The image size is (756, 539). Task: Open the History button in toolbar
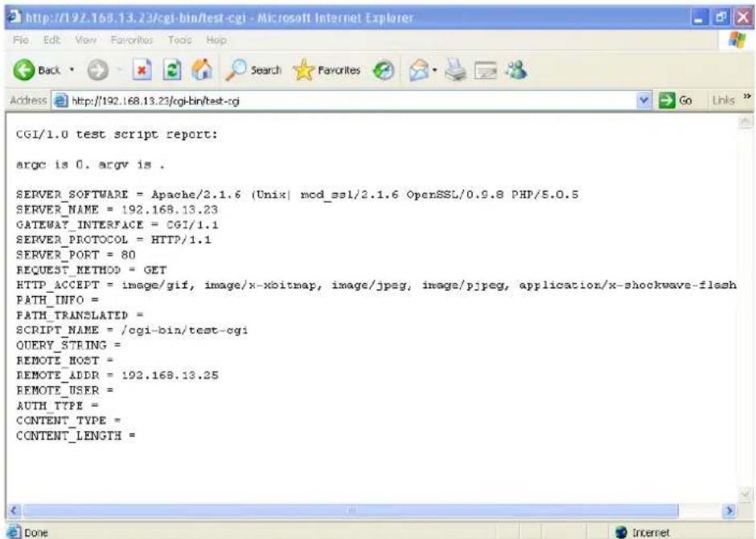(x=384, y=70)
